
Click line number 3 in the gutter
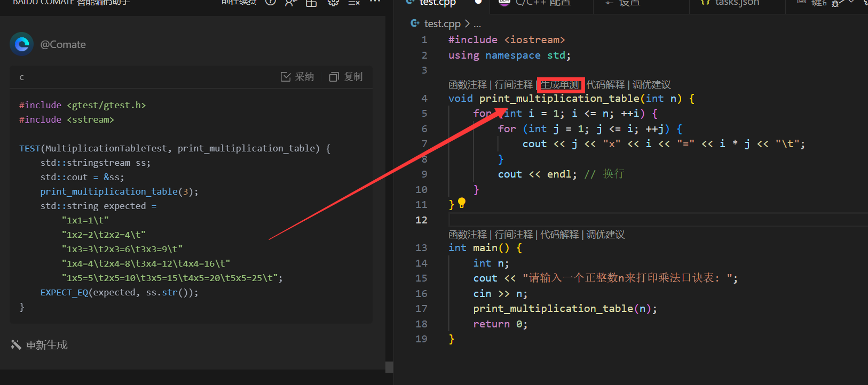click(424, 70)
